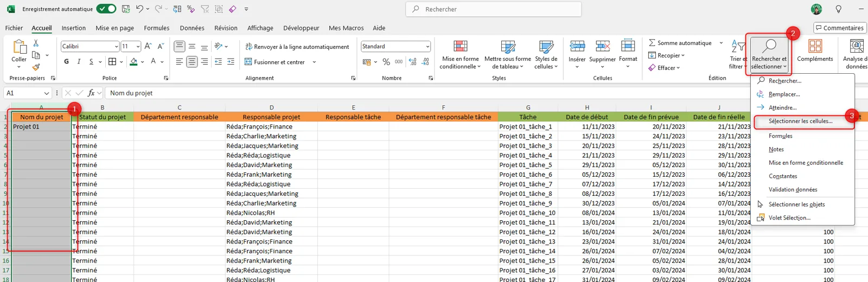Click the save workbook icon

(x=126, y=9)
